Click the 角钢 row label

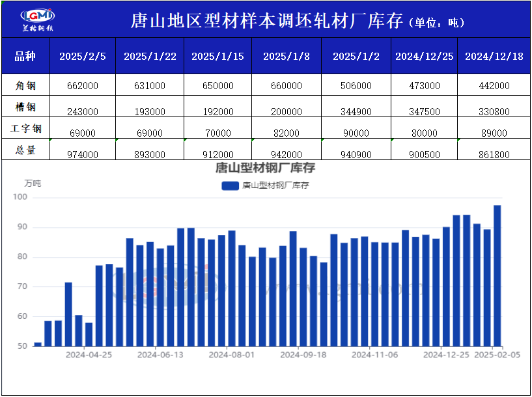coord(25,85)
